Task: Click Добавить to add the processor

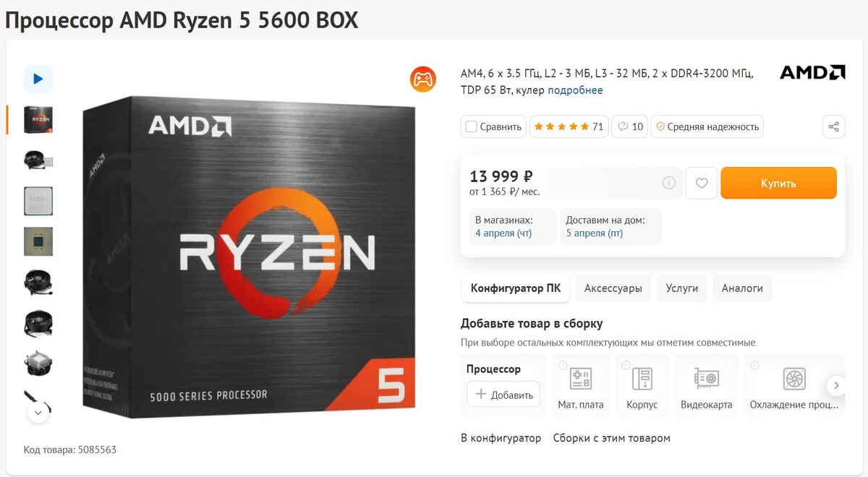Action: [503, 395]
